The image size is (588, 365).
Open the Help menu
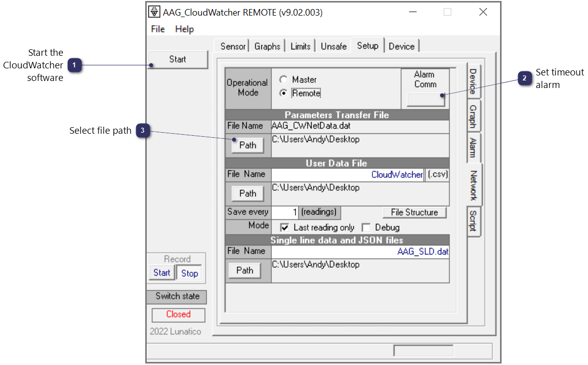(184, 29)
